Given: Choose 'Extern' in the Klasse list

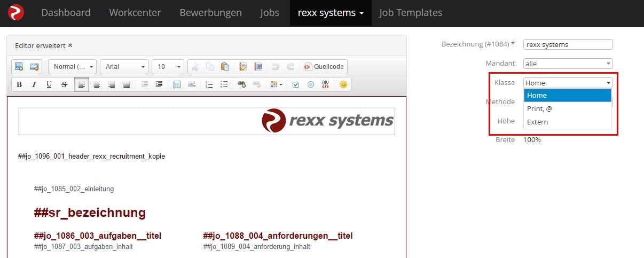Looking at the screenshot, I should click(568, 122).
